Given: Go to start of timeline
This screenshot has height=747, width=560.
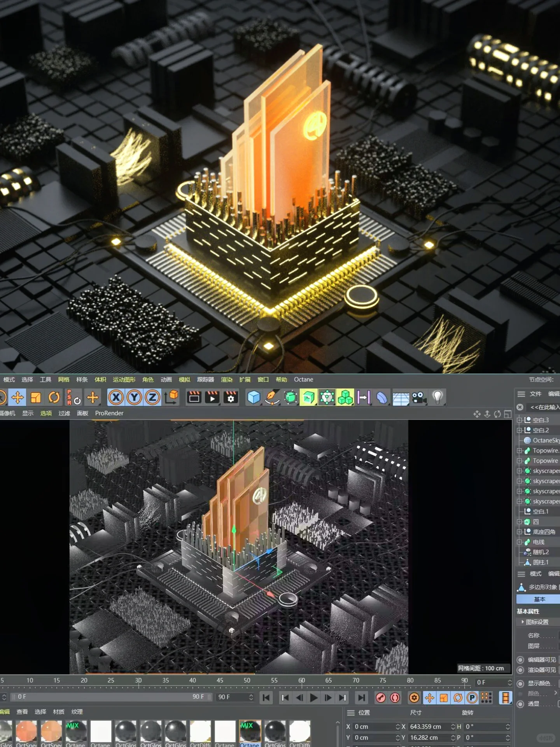Looking at the screenshot, I should tap(266, 698).
